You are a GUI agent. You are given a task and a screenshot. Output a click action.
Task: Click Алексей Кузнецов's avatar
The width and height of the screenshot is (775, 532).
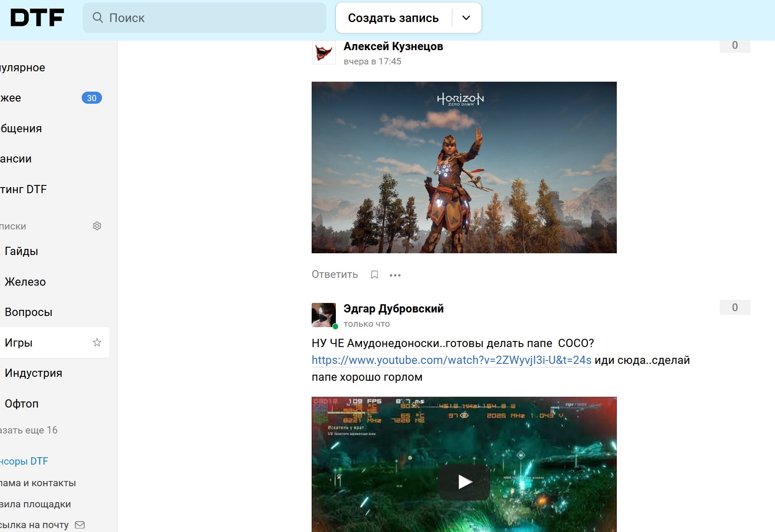coord(324,53)
